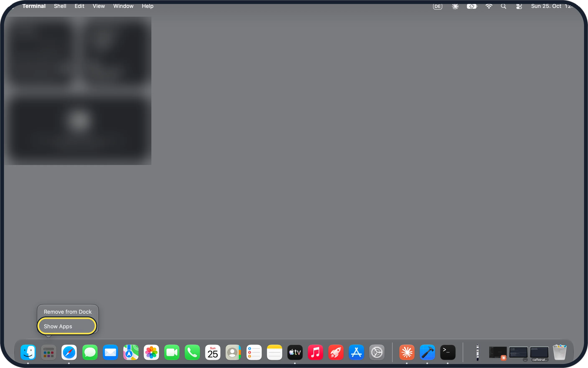Open Contacts from the Dock
Image resolution: width=588 pixels, height=368 pixels.
(233, 352)
